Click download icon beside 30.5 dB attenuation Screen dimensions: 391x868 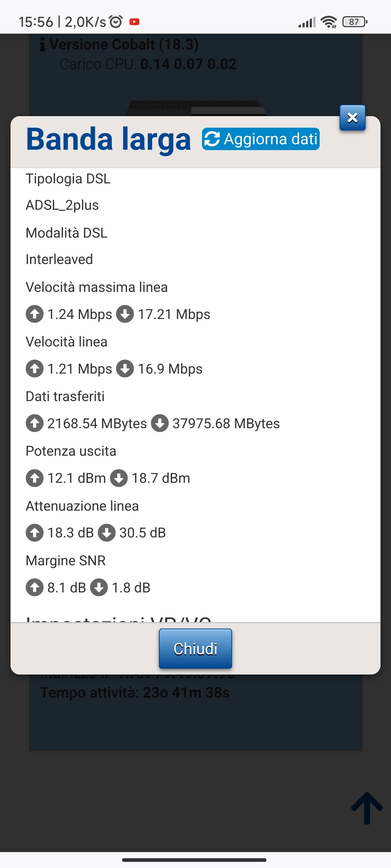coord(107,533)
